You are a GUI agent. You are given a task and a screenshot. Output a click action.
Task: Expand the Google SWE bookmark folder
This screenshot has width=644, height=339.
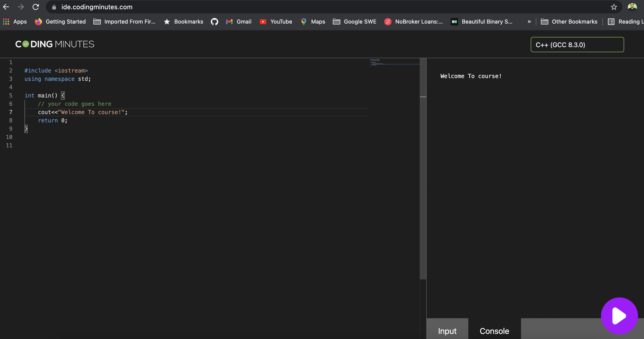pos(354,22)
